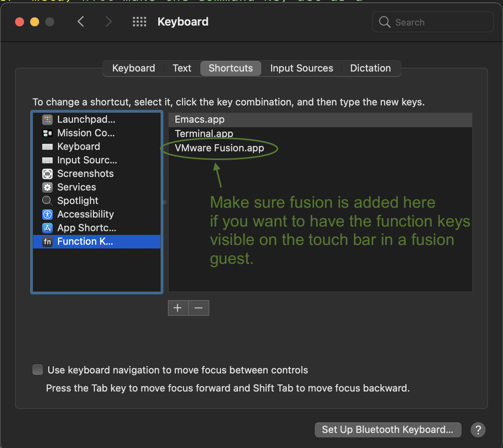Click the Mission Control icon in list
The image size is (503, 448).
point(47,133)
